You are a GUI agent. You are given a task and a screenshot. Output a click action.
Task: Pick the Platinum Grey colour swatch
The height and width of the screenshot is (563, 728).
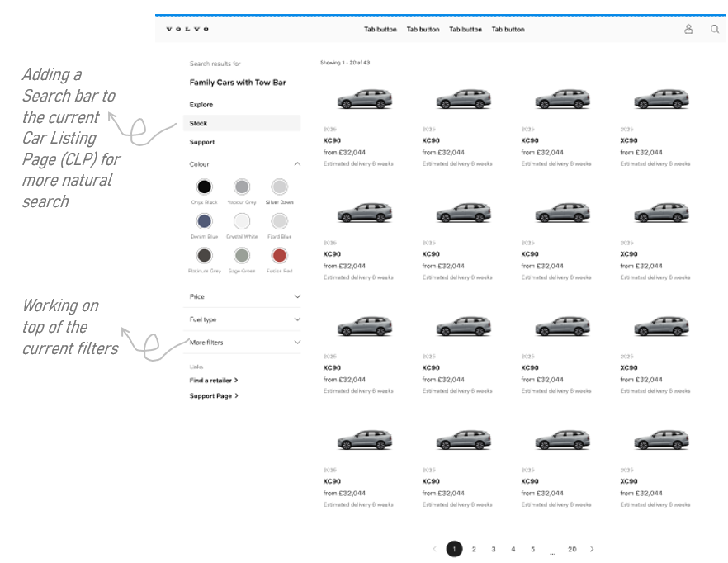tap(205, 255)
